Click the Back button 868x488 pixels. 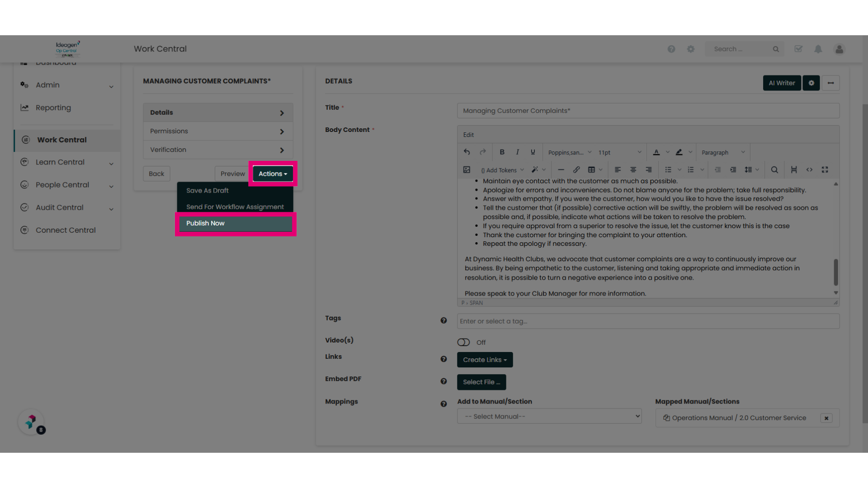point(156,174)
